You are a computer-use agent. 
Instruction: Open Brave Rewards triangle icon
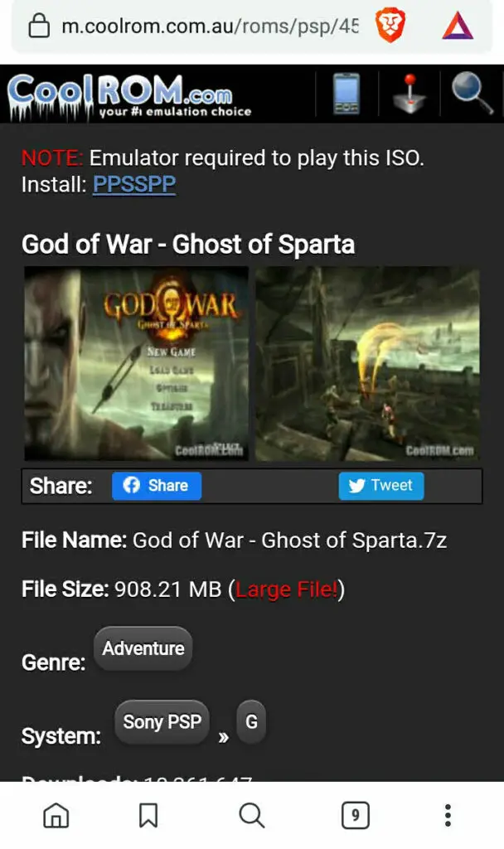[x=458, y=26]
